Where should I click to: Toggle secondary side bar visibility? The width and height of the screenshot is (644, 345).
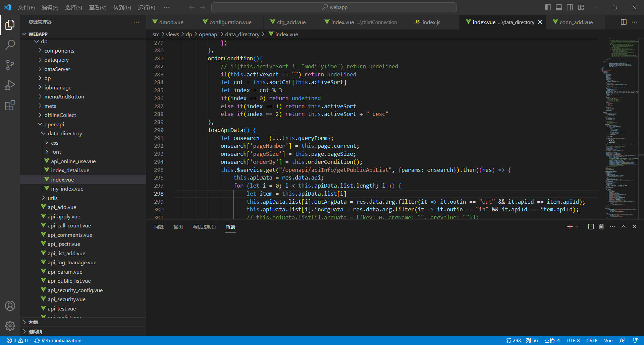[570, 7]
